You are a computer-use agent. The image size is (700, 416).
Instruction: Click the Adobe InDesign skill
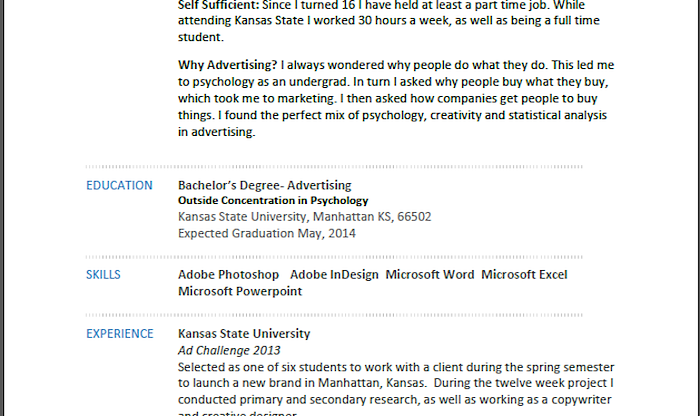pyautogui.click(x=334, y=275)
